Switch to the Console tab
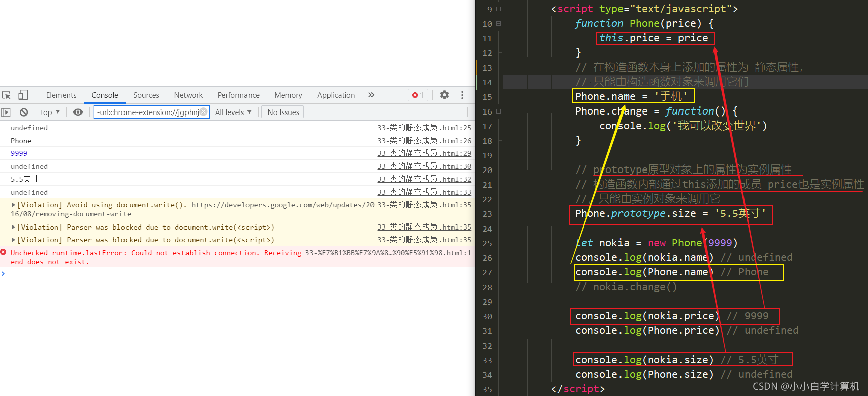868x396 pixels. point(105,95)
